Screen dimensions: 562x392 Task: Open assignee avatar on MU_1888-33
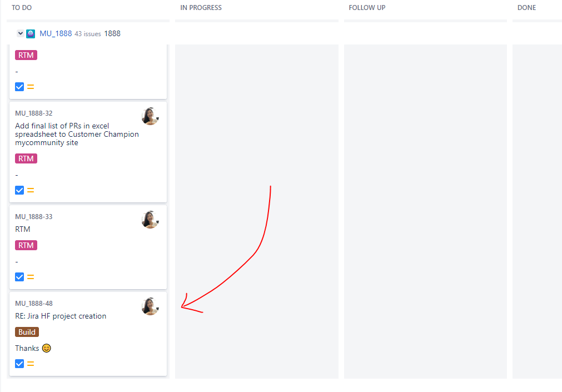(x=150, y=220)
